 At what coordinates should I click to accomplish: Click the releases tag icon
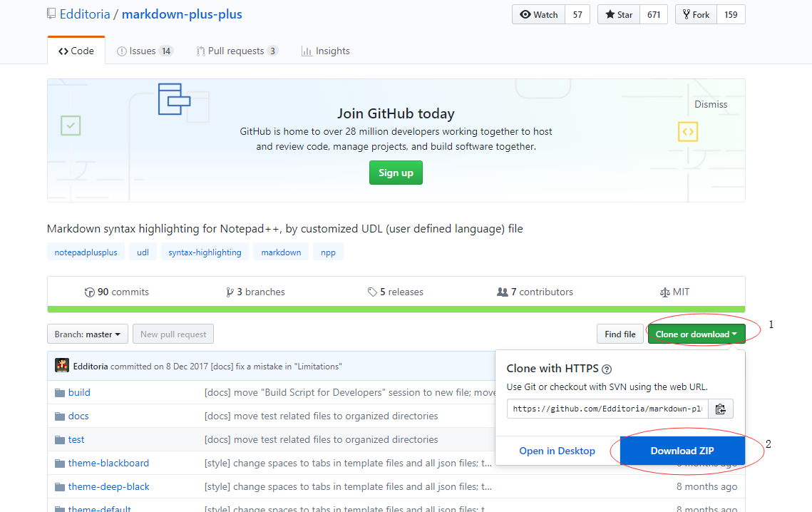pos(372,292)
